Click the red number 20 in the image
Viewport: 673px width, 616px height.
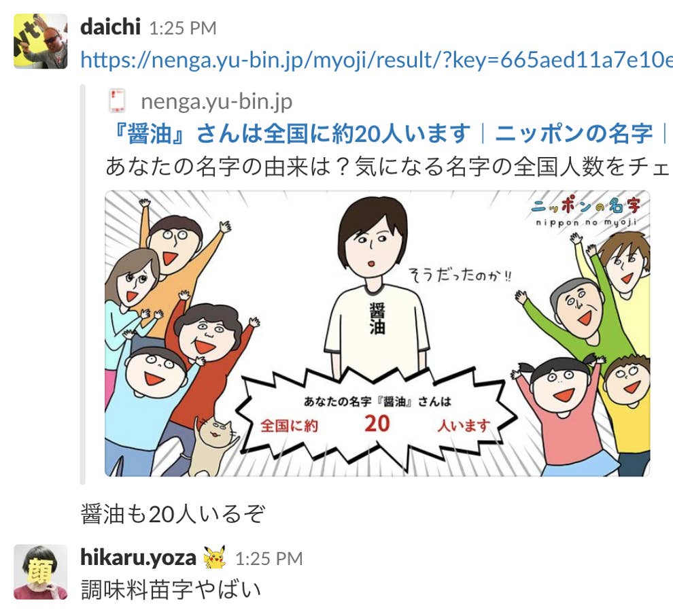[377, 424]
